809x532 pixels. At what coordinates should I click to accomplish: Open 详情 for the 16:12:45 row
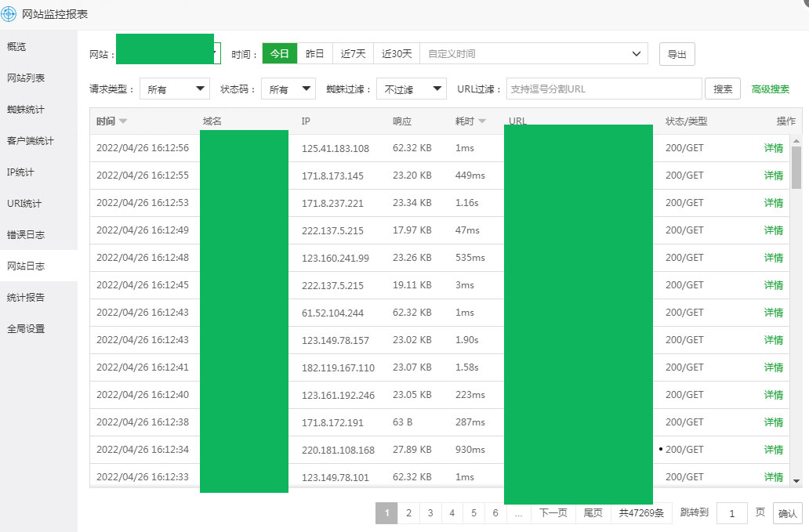(x=774, y=285)
